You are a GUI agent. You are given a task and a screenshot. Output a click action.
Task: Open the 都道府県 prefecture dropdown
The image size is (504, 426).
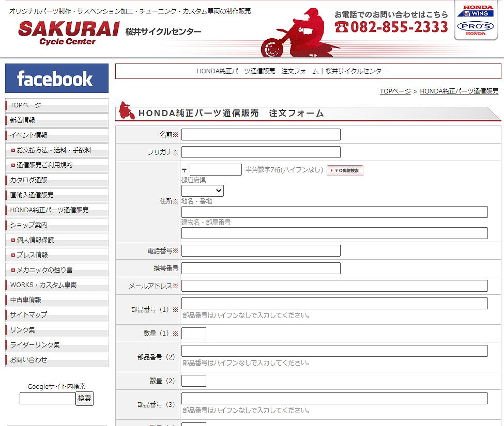tap(203, 191)
